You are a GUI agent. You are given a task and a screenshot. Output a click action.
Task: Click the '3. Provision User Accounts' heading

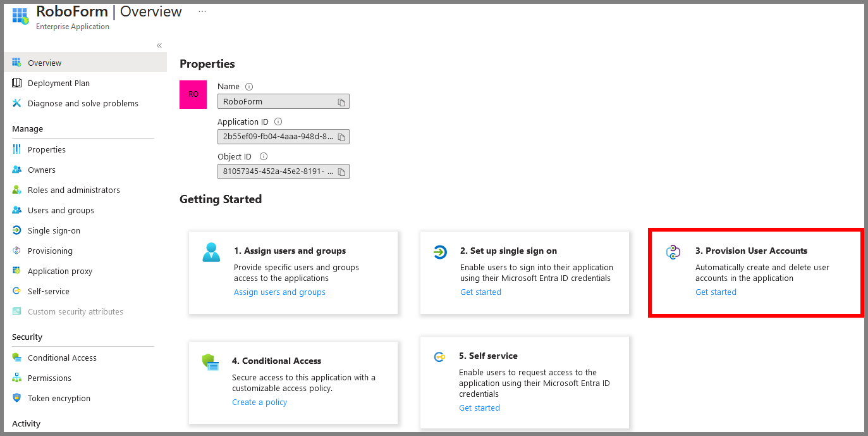(x=751, y=251)
